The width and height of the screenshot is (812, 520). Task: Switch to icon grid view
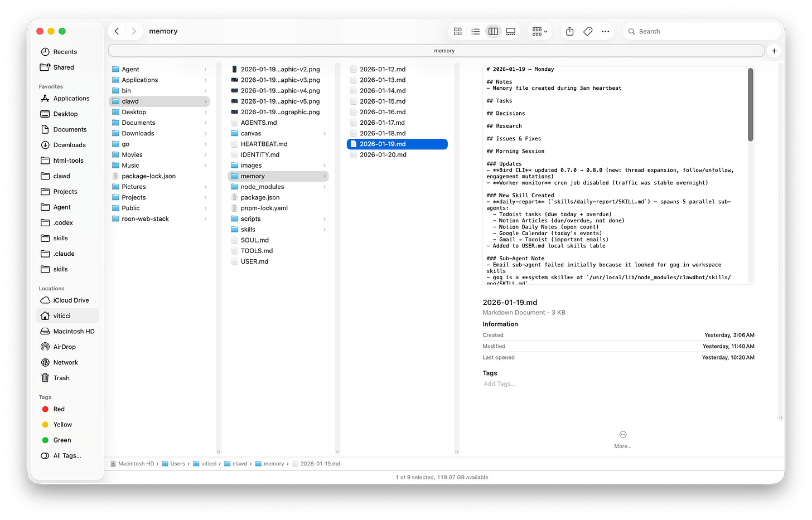click(458, 31)
